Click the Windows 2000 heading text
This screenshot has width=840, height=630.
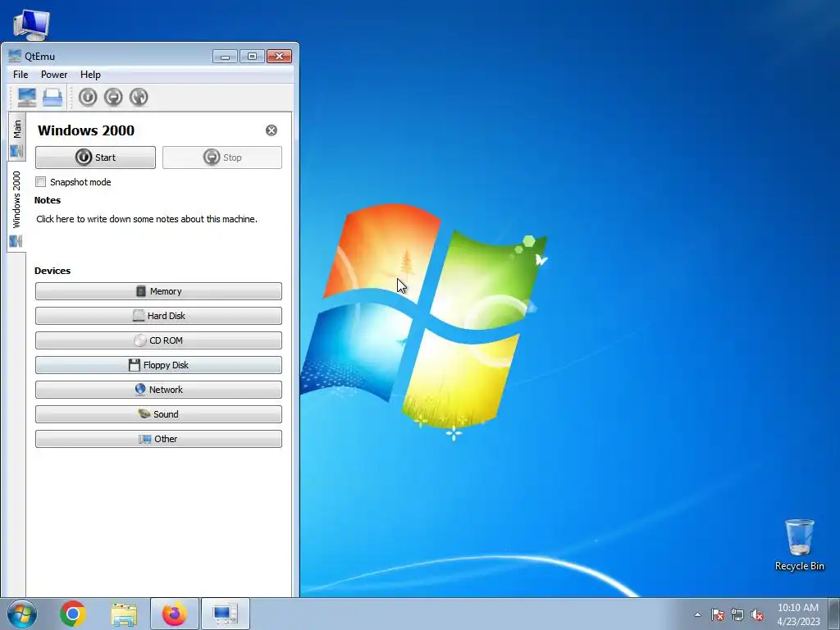86,130
